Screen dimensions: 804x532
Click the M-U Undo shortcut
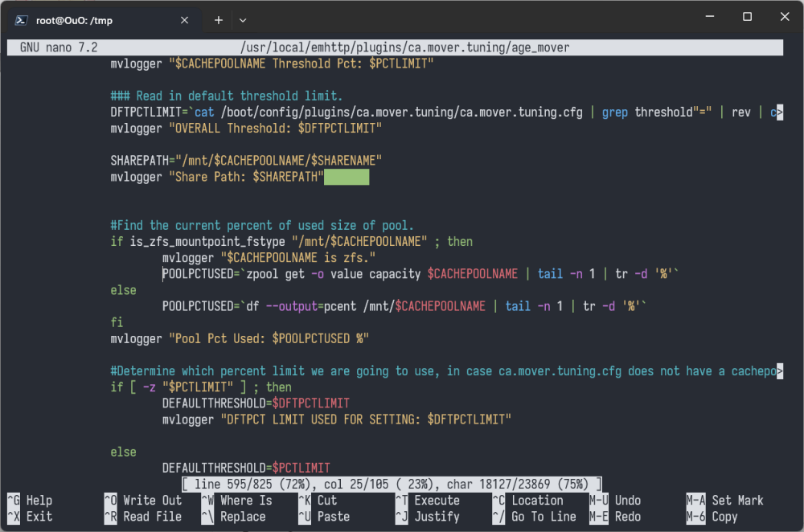click(x=615, y=500)
